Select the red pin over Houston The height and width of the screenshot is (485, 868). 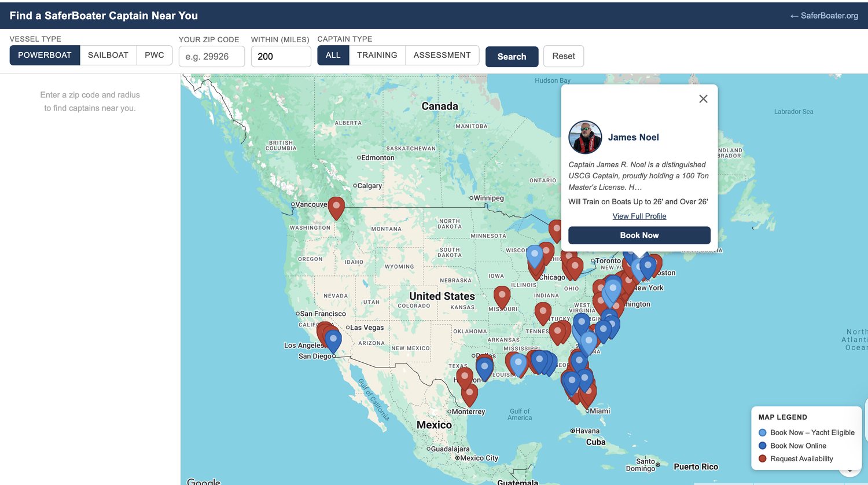point(464,379)
